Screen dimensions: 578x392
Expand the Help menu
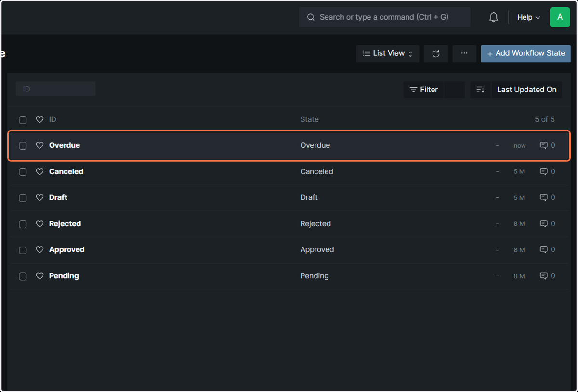coord(528,17)
